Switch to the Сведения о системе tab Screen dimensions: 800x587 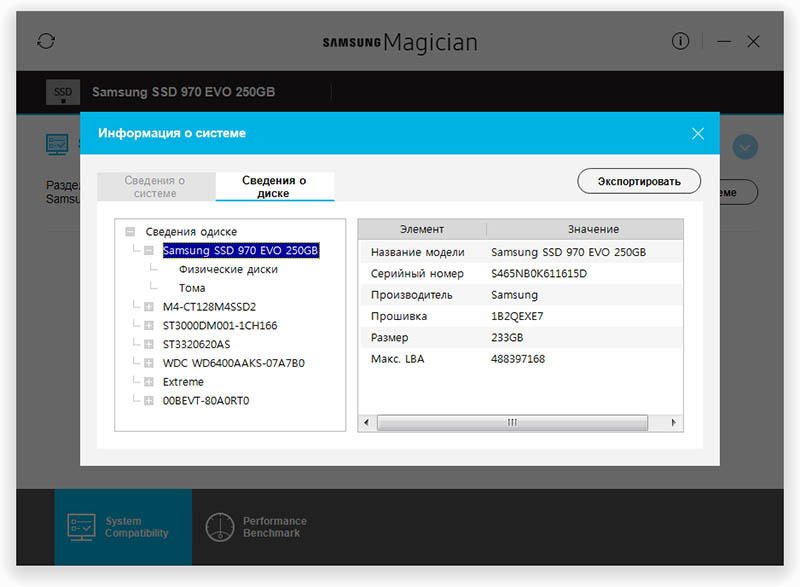coord(155,187)
